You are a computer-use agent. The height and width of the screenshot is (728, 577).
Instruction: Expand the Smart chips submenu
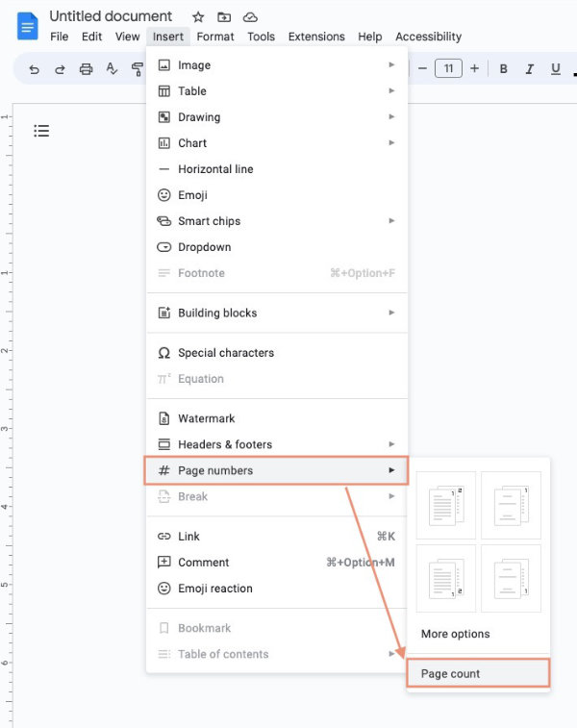(x=277, y=221)
